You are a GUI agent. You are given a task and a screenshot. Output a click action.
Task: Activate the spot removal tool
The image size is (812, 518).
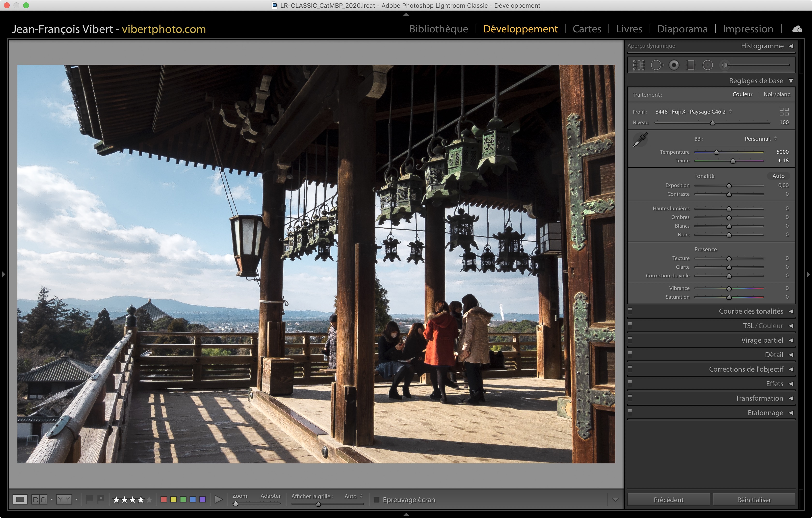(x=656, y=65)
